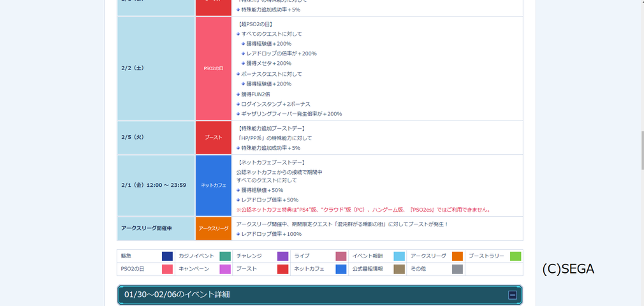Select the ボーナスクエストに対して line

coord(272,74)
